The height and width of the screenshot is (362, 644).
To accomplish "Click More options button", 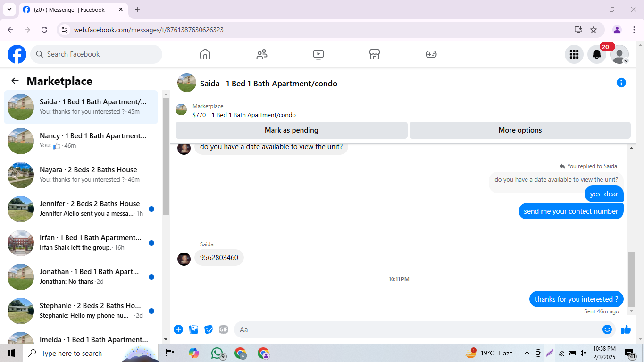I will [x=520, y=130].
